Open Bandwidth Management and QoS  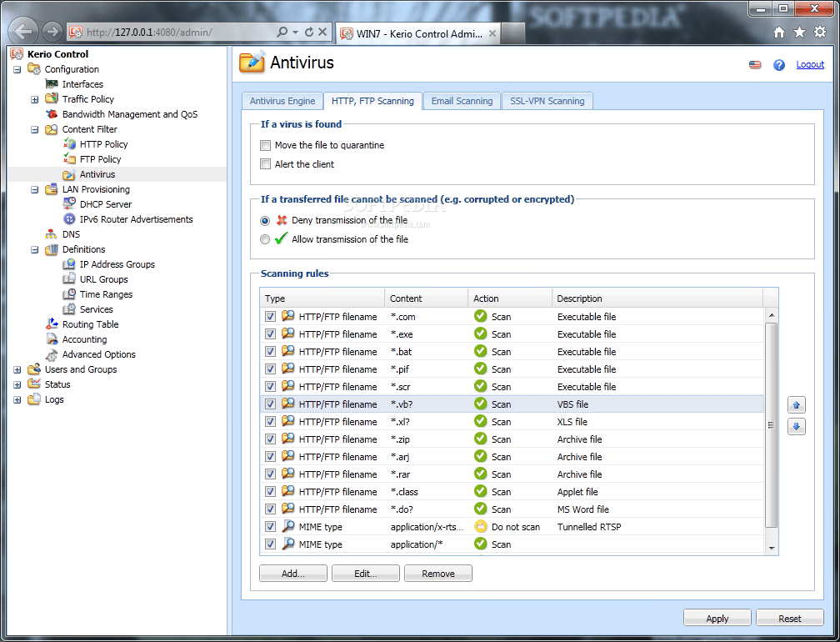pos(130,114)
